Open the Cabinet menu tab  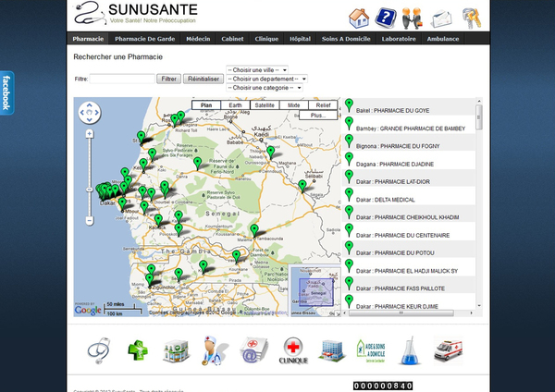(x=232, y=39)
